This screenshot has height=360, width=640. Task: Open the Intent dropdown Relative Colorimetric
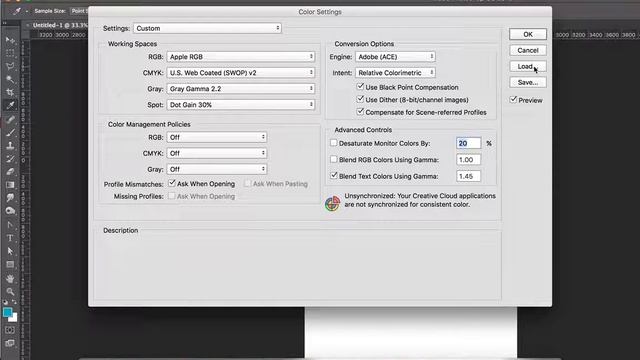[x=395, y=73]
